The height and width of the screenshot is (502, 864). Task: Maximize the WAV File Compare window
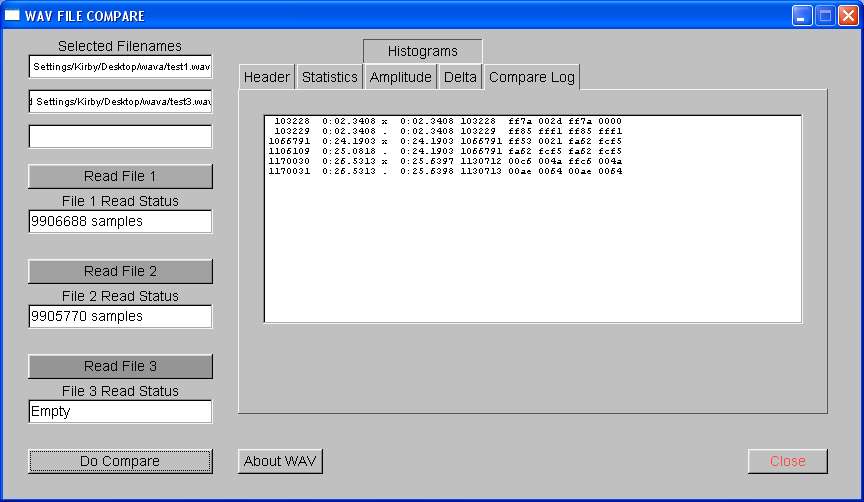pos(825,16)
